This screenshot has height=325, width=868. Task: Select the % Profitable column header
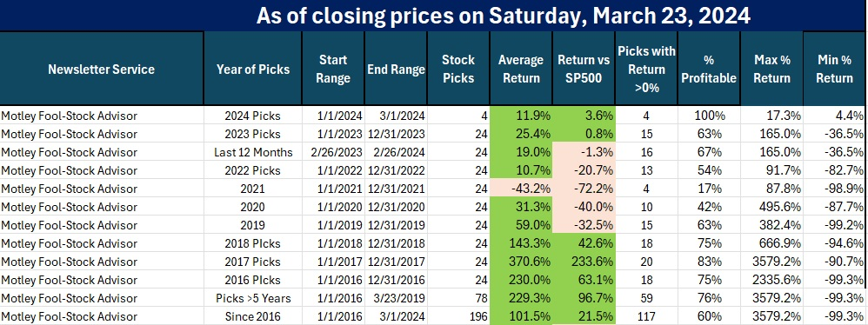tap(709, 69)
